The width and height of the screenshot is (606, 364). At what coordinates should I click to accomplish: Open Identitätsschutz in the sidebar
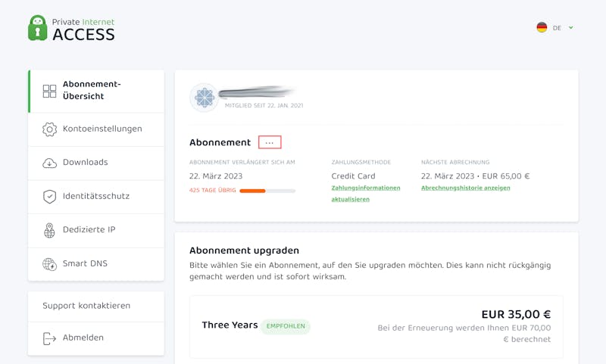97,197
